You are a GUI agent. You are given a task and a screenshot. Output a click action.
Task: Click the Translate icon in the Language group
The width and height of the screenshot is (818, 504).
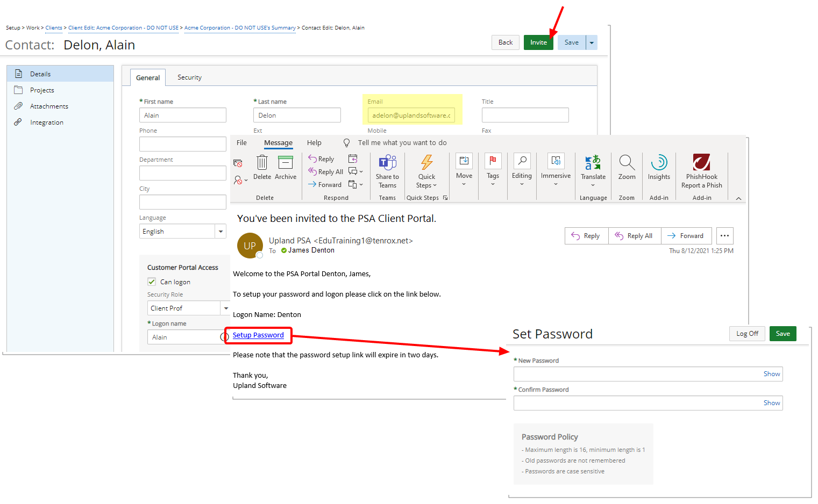point(593,162)
